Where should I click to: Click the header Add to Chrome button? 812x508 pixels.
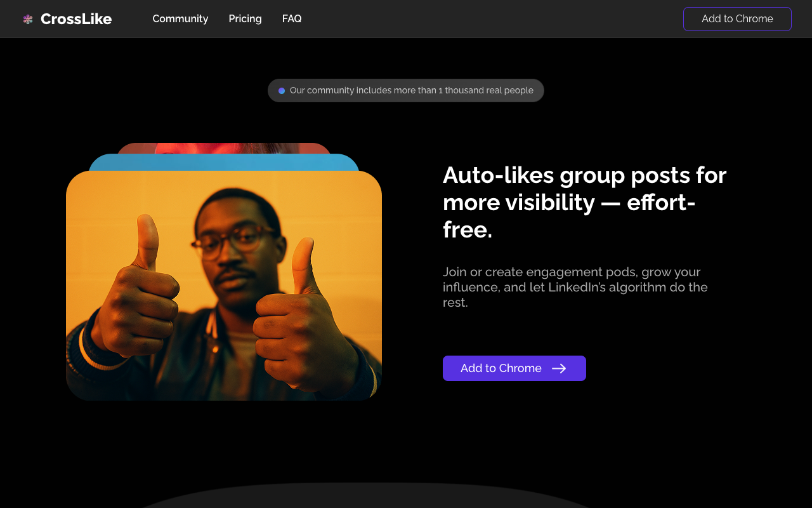click(x=737, y=19)
